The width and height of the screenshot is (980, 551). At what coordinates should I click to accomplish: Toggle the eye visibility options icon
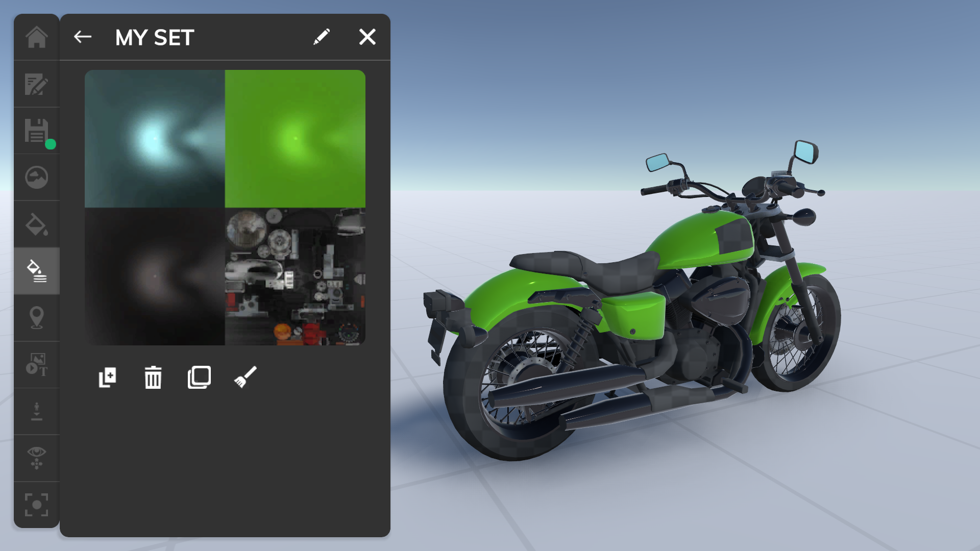(x=37, y=458)
